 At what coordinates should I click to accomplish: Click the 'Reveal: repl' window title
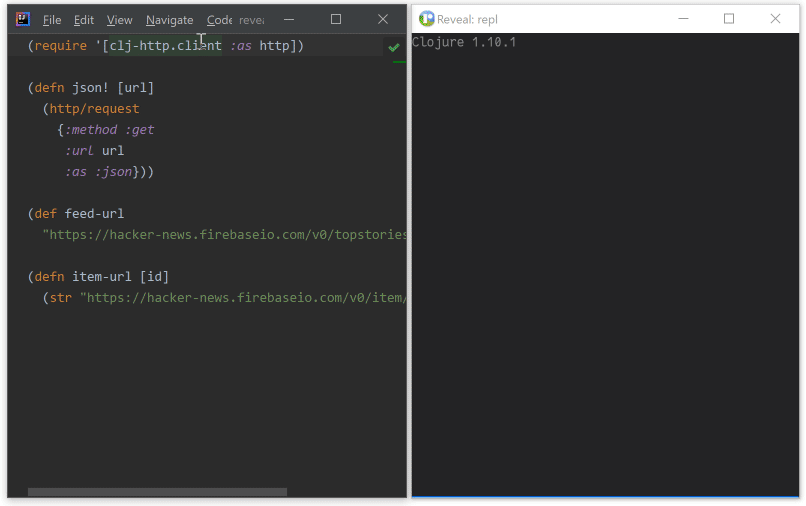pyautogui.click(x=467, y=20)
